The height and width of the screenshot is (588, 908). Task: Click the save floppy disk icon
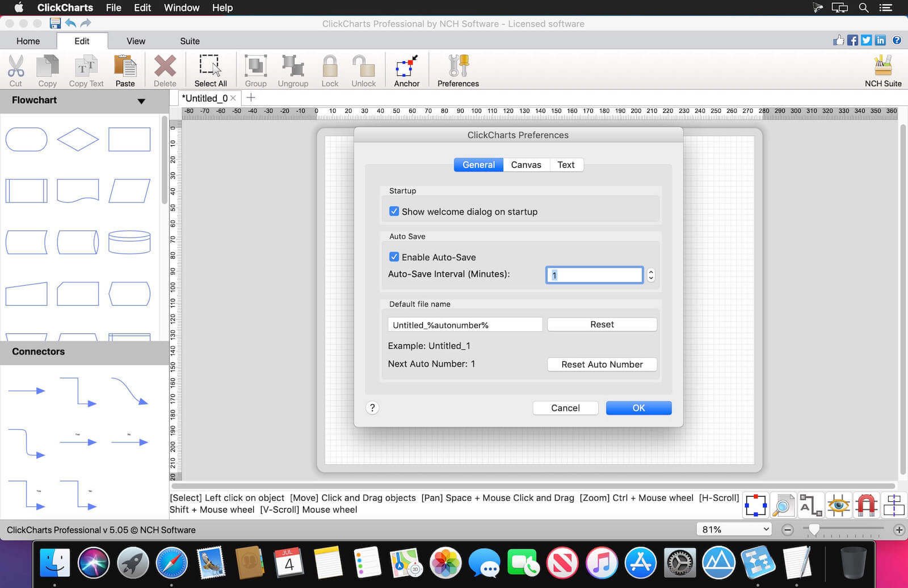pos(55,23)
